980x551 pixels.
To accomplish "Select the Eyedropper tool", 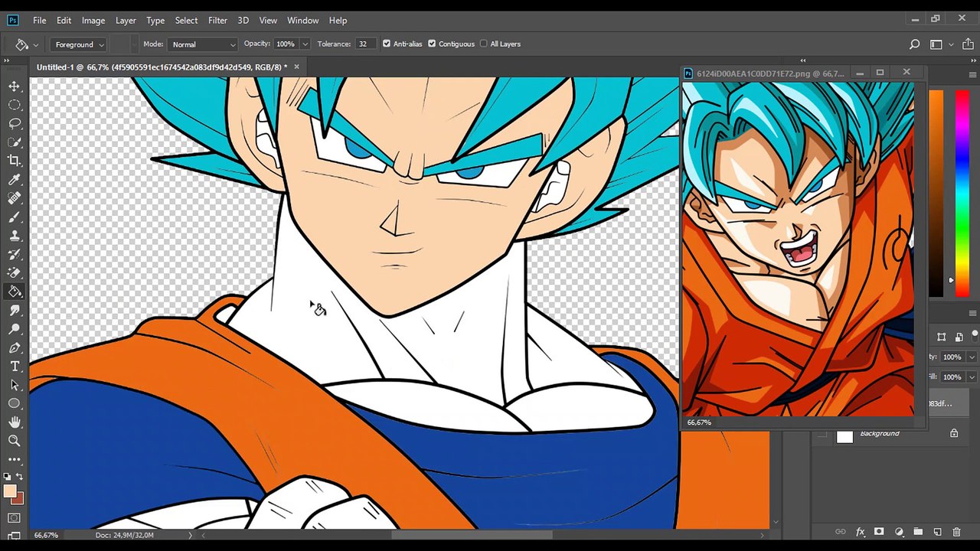I will point(15,180).
